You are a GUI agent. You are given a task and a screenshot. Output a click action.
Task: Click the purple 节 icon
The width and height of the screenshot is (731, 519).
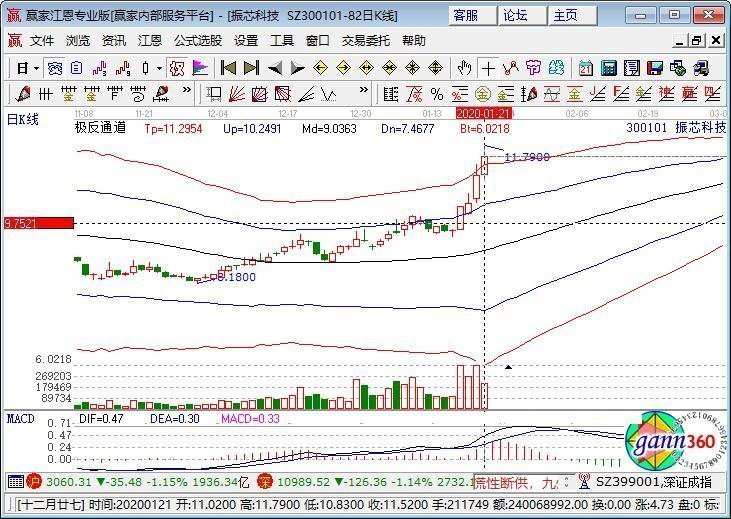point(533,69)
